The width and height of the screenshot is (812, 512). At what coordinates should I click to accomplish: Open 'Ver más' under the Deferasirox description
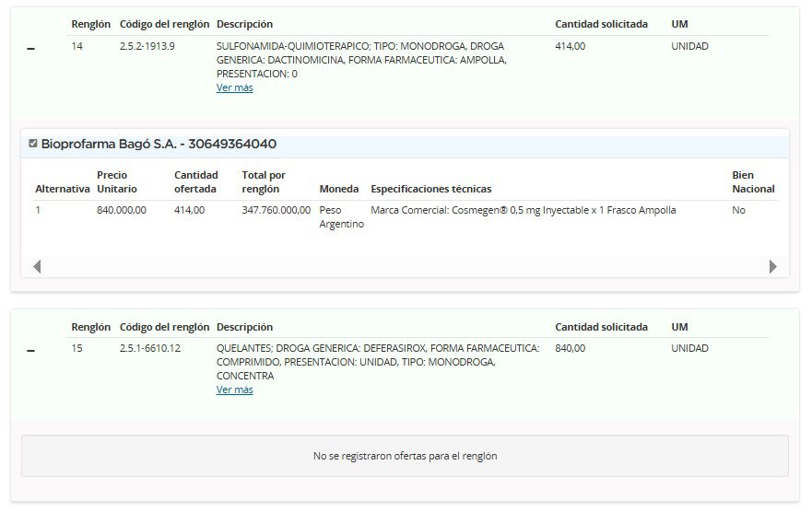click(x=234, y=390)
